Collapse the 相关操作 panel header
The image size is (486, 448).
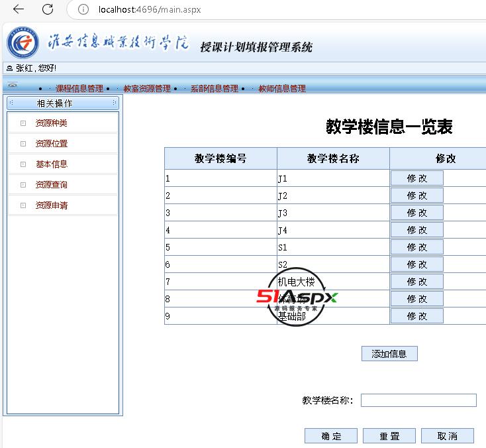62,103
